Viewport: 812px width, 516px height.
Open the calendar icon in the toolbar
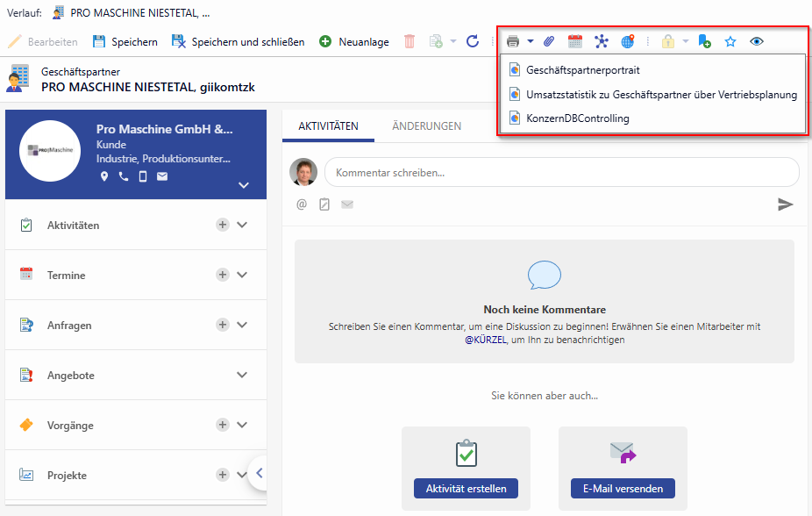(575, 41)
